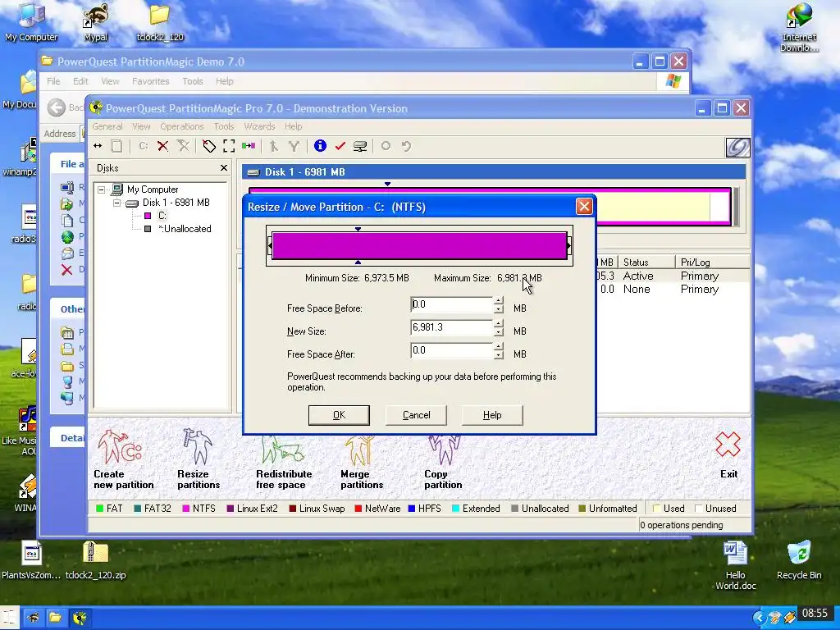Launch the Create new partition wizard
Screen dimensions: 840x630
coord(123,459)
